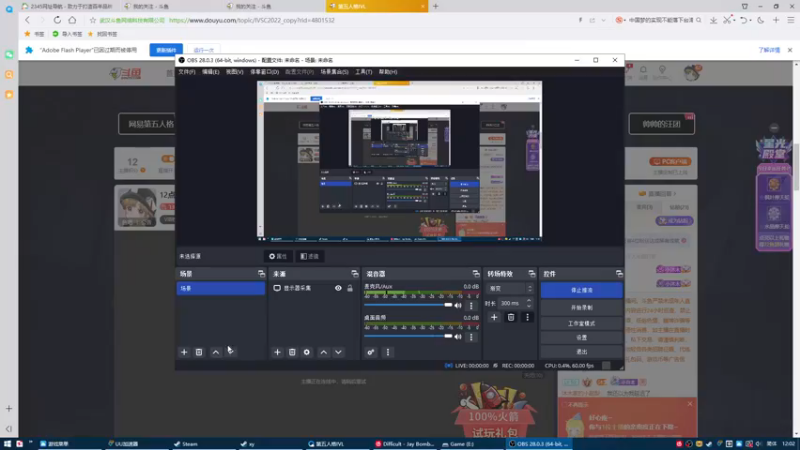The width and height of the screenshot is (800, 450).
Task: Click blue update plugin button in Flash bar
Action: click(x=166, y=50)
